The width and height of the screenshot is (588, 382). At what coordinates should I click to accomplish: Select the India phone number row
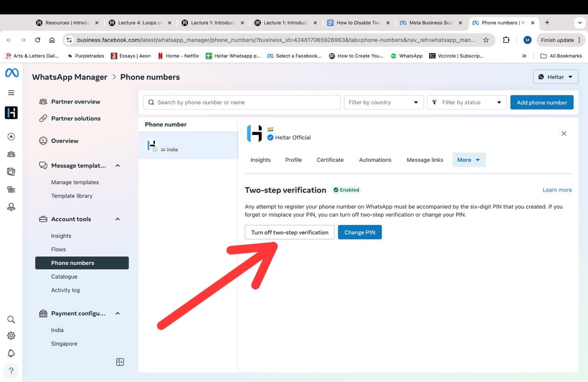tap(188, 146)
